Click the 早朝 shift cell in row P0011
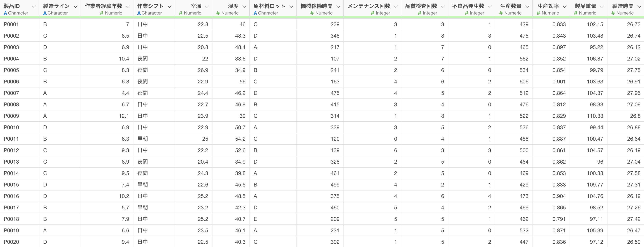 [x=154, y=139]
